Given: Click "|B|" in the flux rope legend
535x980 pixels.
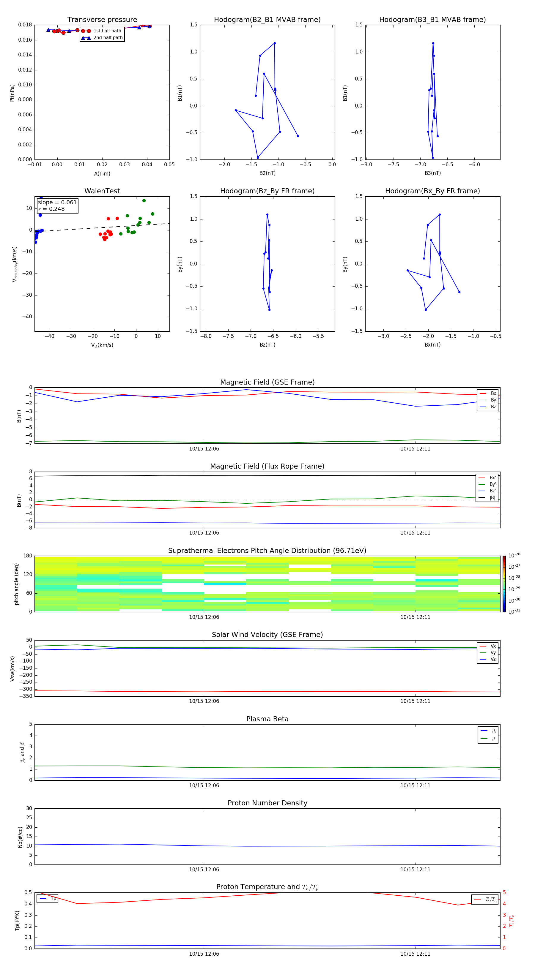Looking at the screenshot, I should (x=493, y=498).
